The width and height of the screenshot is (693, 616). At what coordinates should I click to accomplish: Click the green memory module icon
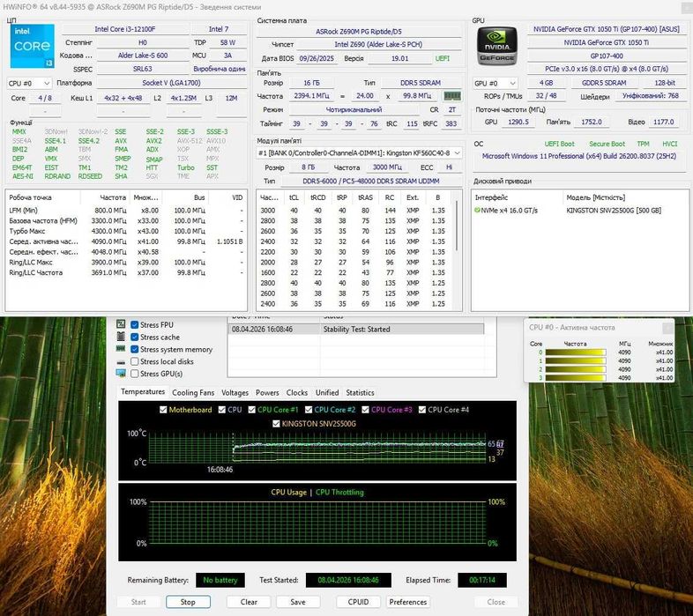pyautogui.click(x=451, y=96)
